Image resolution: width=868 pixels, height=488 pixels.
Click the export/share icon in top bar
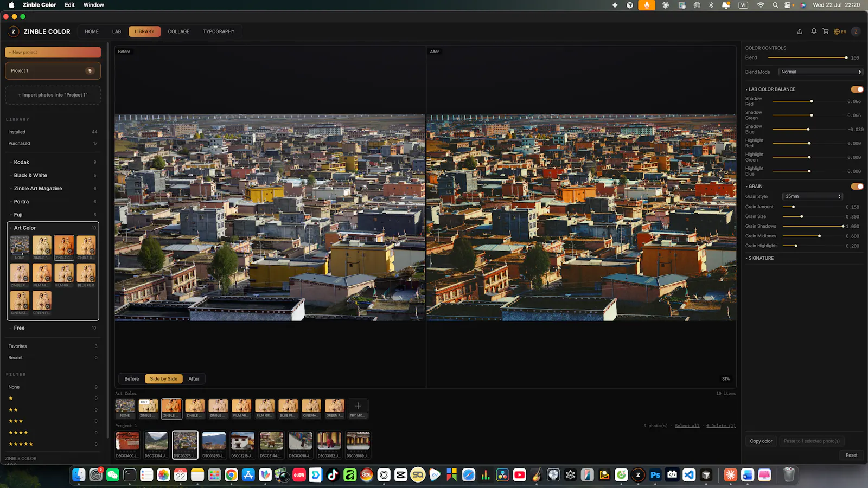(x=800, y=31)
